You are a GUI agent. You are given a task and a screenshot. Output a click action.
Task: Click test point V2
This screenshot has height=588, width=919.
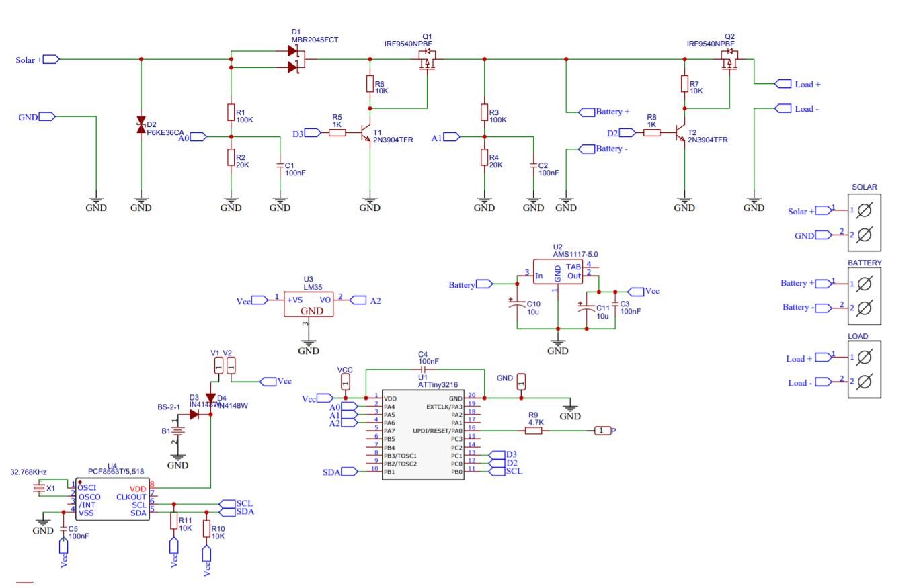pos(231,366)
